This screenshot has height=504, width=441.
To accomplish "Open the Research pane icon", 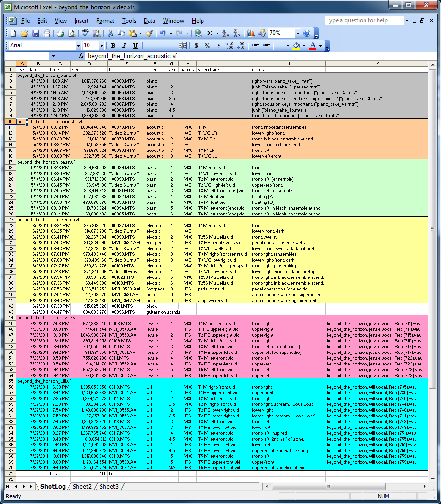I will [x=96, y=33].
